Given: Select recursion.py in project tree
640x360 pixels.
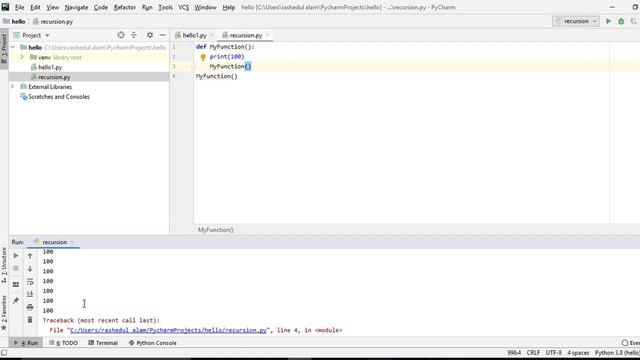Looking at the screenshot, I should pyautogui.click(x=54, y=77).
